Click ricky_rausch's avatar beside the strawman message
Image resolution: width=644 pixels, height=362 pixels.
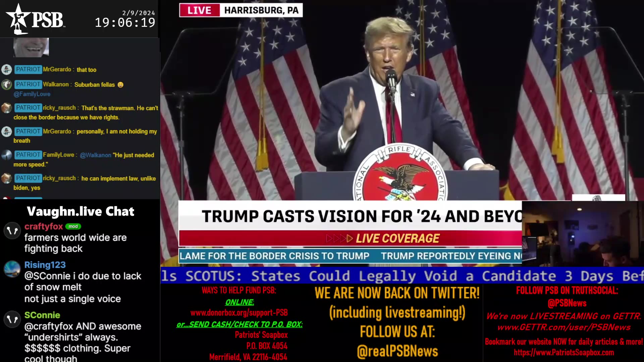pos(6,108)
